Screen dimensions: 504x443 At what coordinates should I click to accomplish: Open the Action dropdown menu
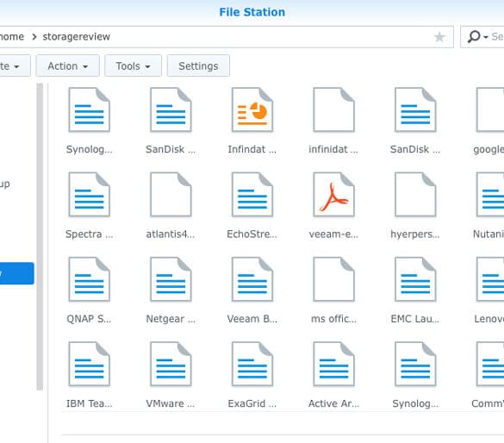(67, 66)
